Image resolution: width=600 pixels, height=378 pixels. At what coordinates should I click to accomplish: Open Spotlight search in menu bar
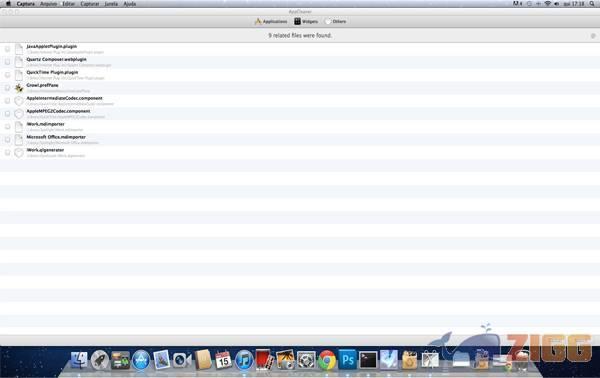pyautogui.click(x=592, y=3)
